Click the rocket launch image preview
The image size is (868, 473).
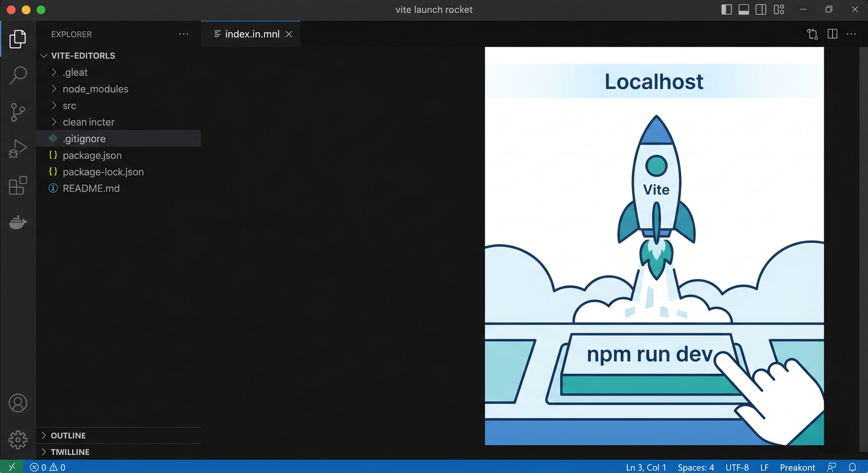[654, 246]
